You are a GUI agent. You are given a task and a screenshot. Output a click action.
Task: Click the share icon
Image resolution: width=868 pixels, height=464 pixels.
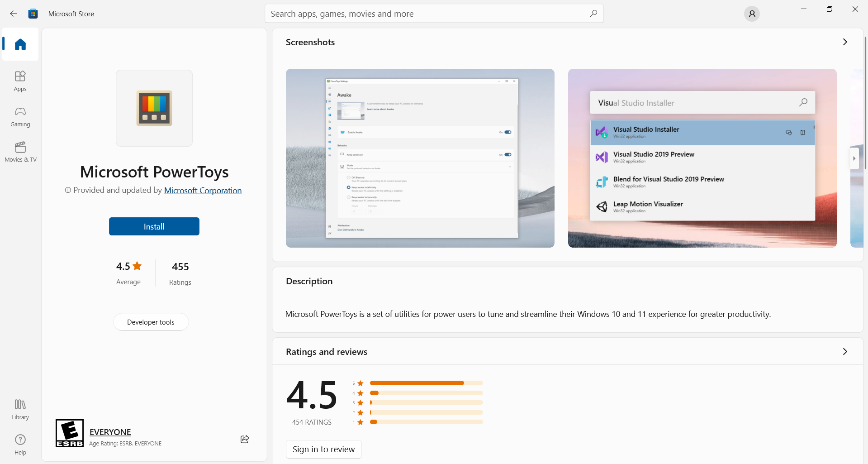[245, 439]
